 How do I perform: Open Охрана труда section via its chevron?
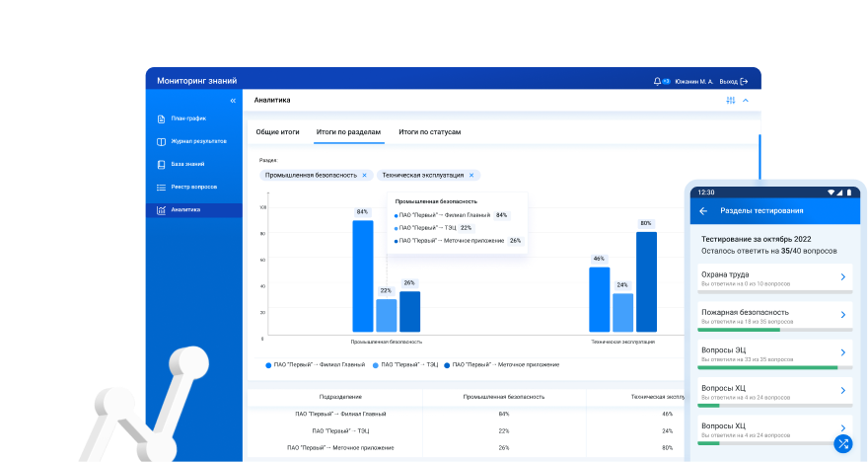[843, 277]
